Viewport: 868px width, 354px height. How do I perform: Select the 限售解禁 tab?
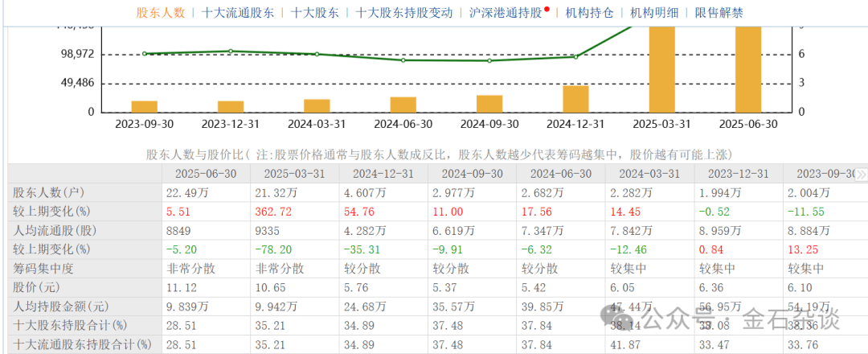[x=719, y=13]
